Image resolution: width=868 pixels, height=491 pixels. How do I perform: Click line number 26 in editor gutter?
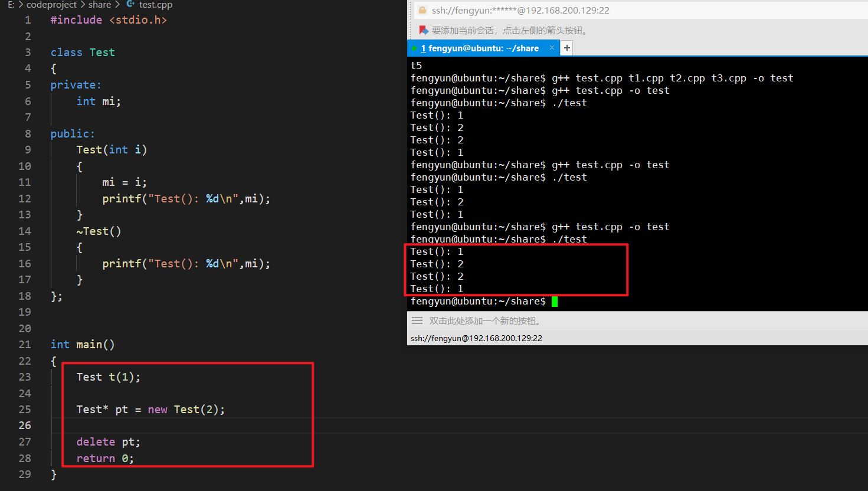tap(25, 425)
